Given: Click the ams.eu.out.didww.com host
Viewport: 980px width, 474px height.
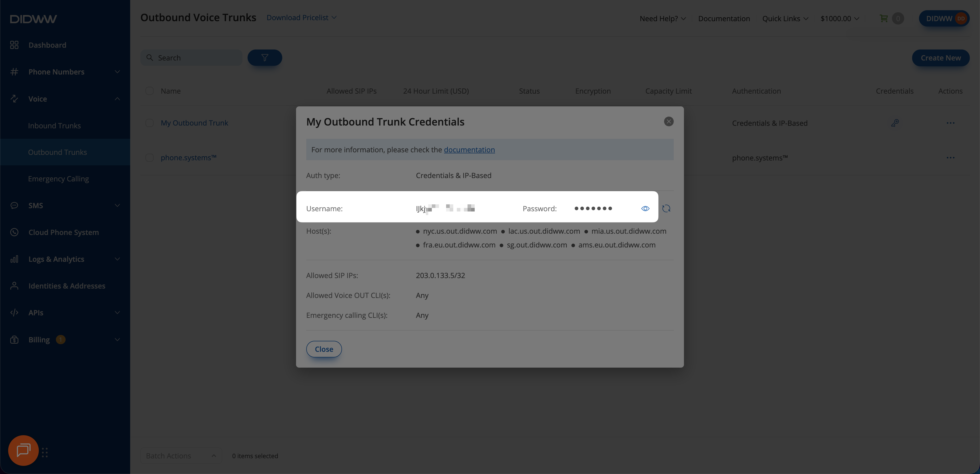Looking at the screenshot, I should [617, 245].
